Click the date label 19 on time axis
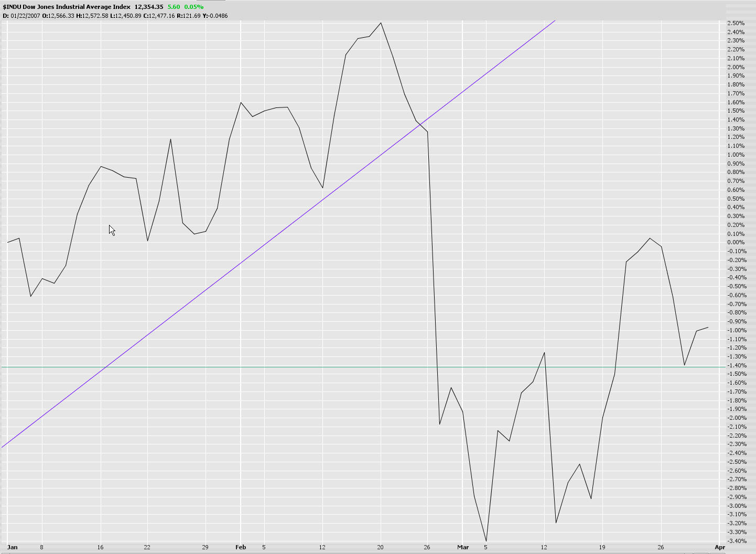 tap(602, 547)
